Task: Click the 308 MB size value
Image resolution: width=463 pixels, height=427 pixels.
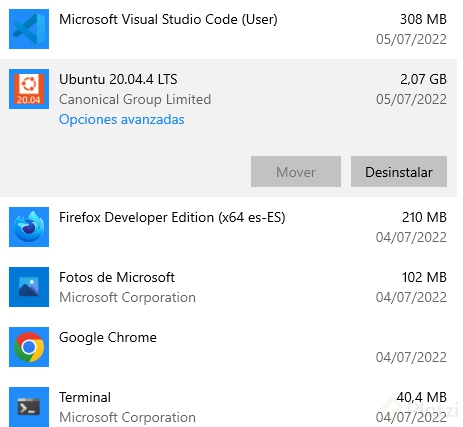Action: (x=423, y=19)
